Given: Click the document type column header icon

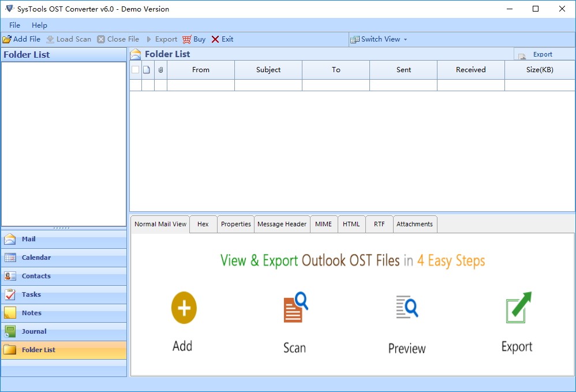Looking at the screenshot, I should 147,70.
